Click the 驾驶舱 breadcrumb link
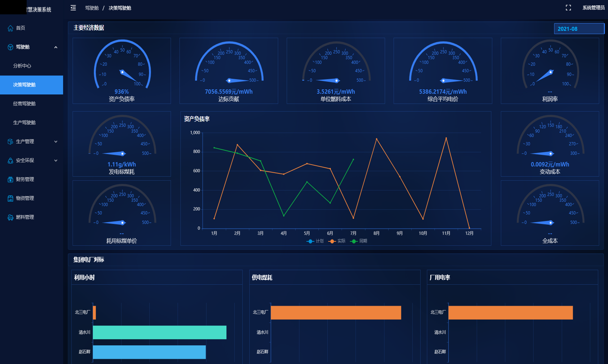The width and height of the screenshot is (608, 364). (92, 8)
